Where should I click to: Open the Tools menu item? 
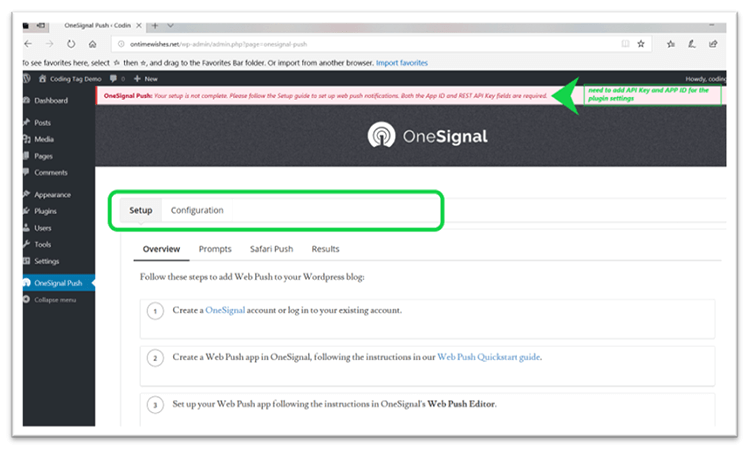[42, 244]
